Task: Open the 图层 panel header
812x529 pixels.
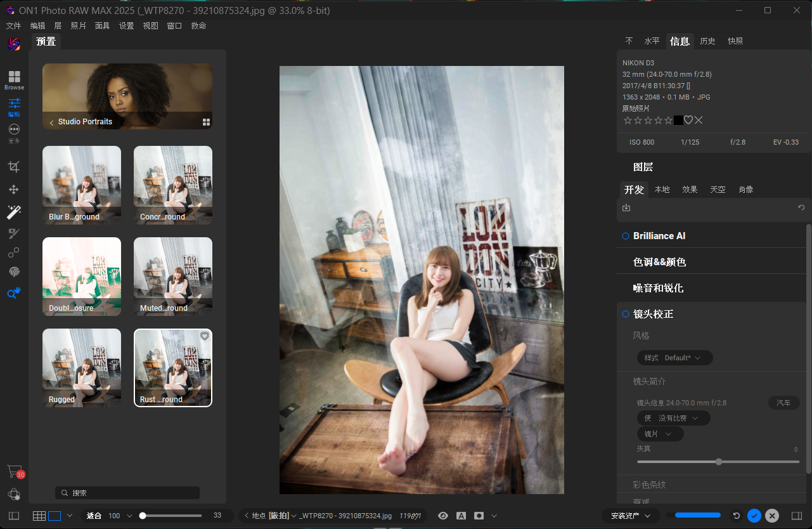Action: [643, 167]
